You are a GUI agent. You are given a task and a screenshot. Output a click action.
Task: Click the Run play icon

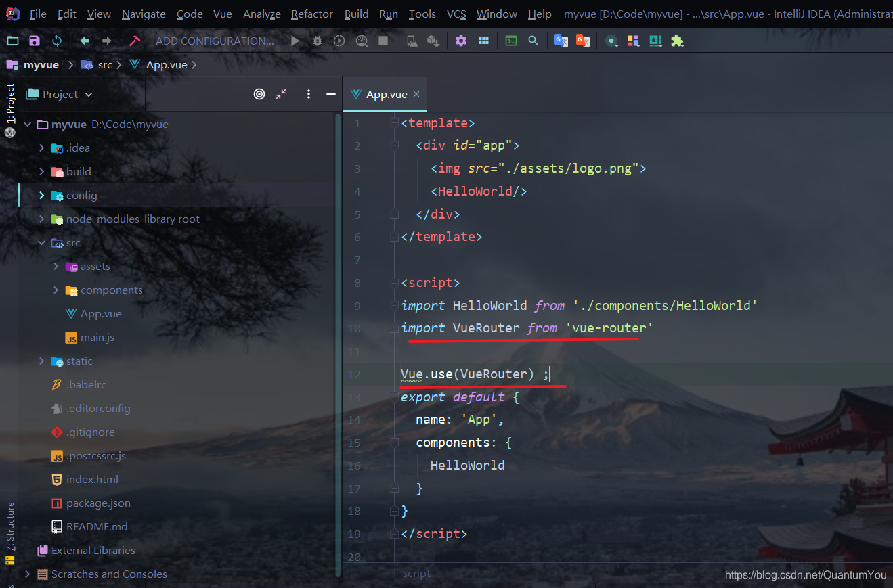pyautogui.click(x=295, y=41)
